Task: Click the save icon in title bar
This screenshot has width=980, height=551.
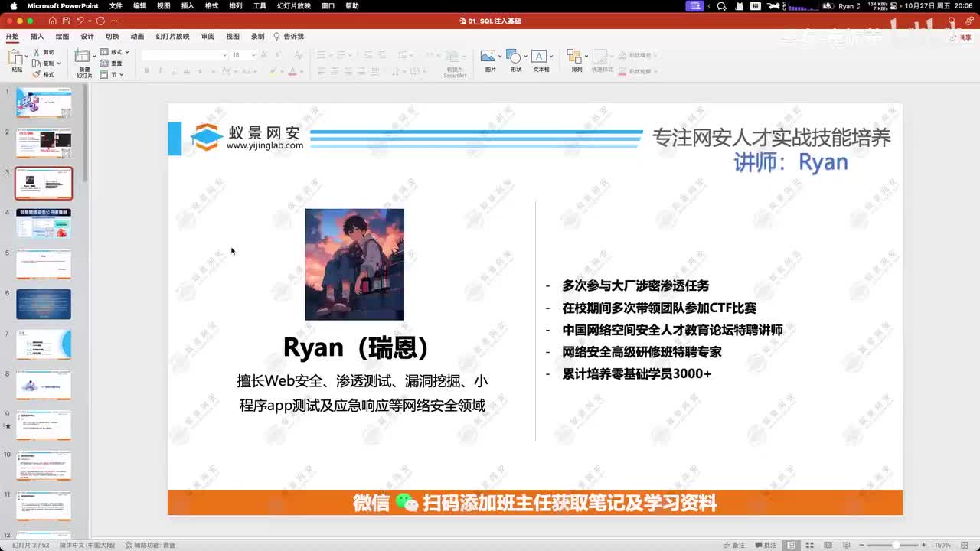Action: [66, 21]
